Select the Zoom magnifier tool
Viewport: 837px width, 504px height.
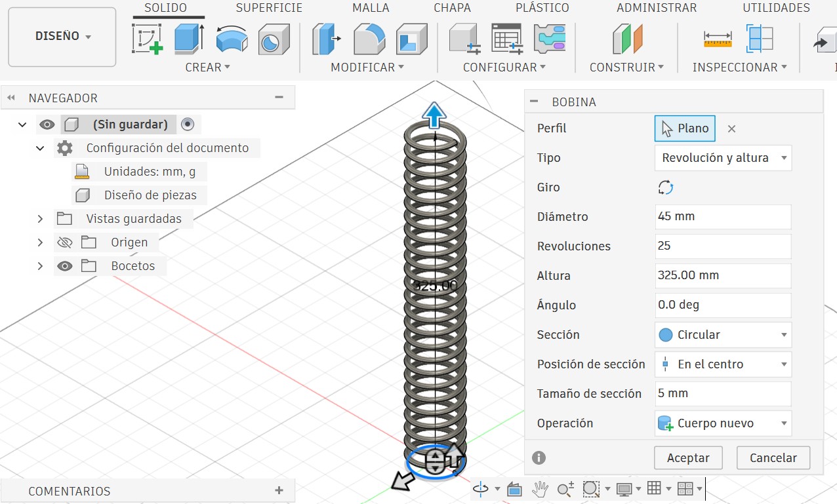click(565, 489)
